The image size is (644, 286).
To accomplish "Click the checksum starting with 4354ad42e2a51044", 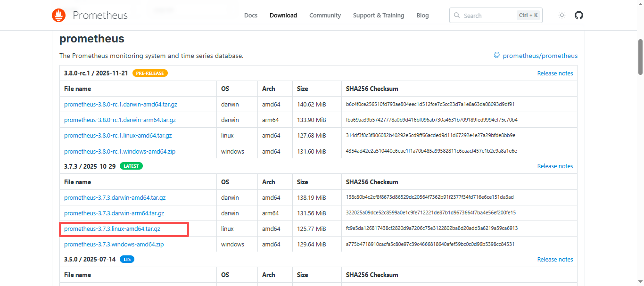I will coord(431,151).
